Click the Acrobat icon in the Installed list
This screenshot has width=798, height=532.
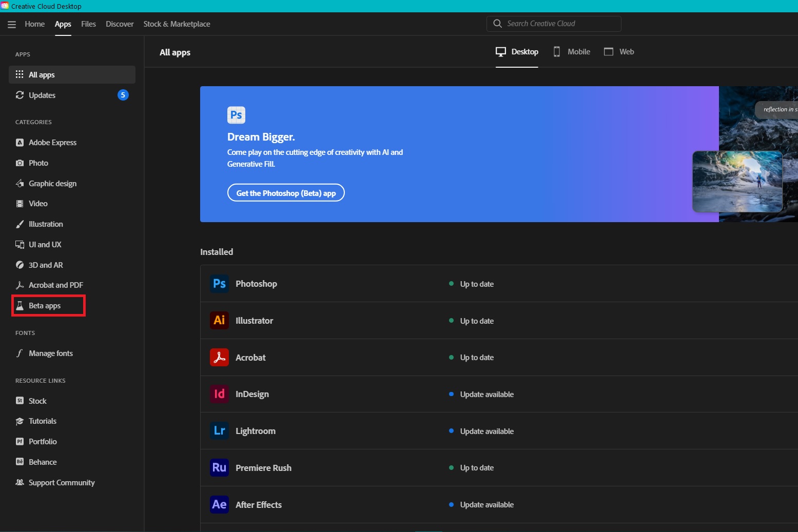[x=219, y=357]
